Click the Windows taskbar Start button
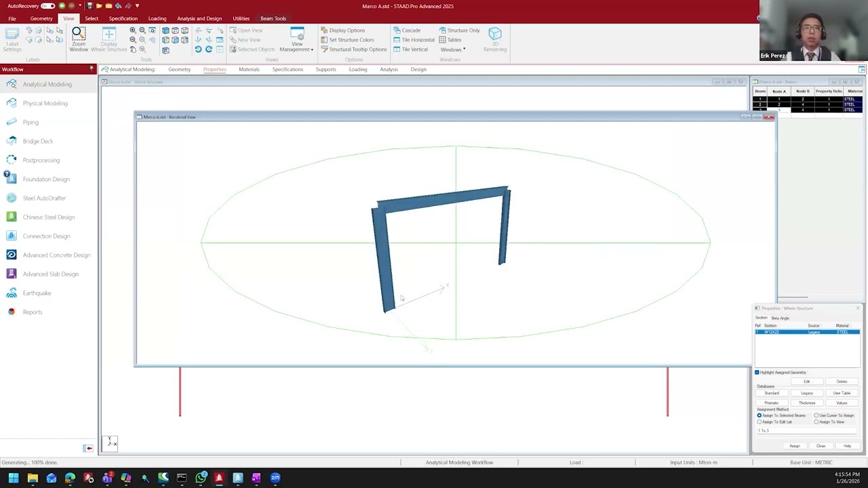 click(x=14, y=478)
